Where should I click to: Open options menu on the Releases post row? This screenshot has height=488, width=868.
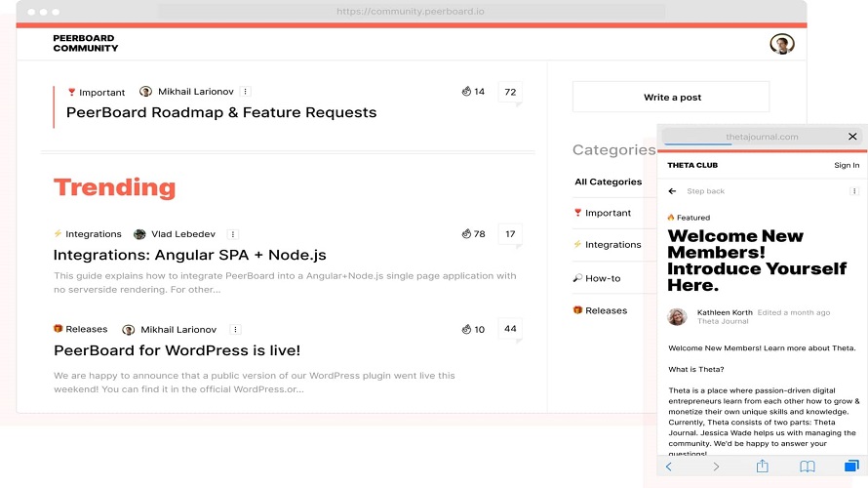coord(235,330)
